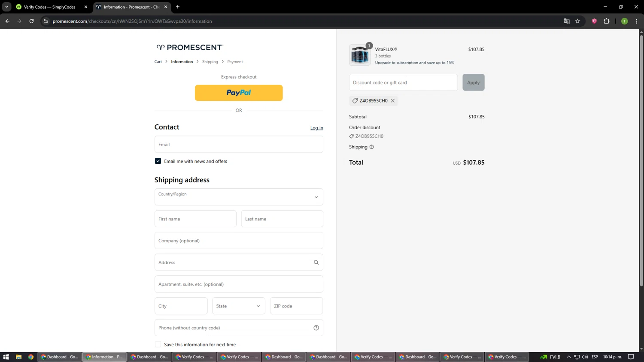Viewport: 644px width, 362px height.
Task: Open the notifications center icon
Action: (x=631, y=357)
